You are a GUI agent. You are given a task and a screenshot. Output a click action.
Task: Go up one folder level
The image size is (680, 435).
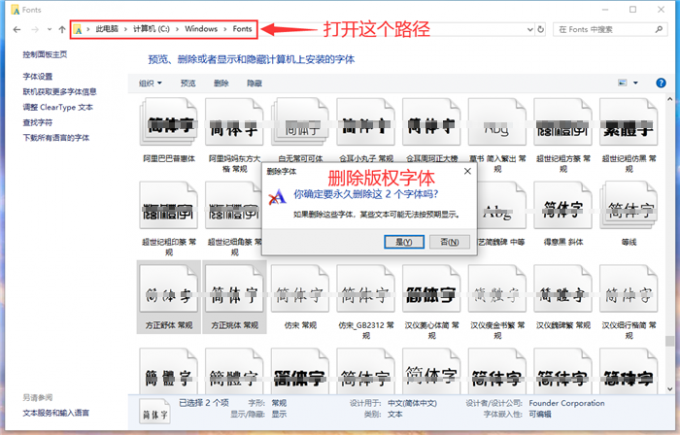click(x=62, y=29)
